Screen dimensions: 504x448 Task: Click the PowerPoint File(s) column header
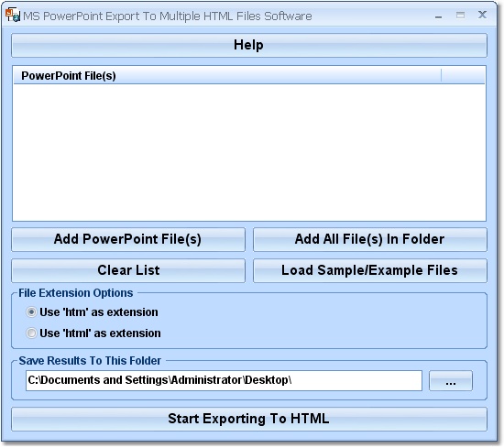click(x=227, y=76)
